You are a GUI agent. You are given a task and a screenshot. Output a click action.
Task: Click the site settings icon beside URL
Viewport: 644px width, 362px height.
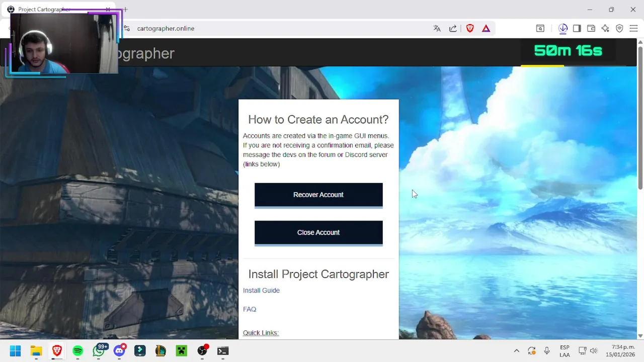[127, 29]
